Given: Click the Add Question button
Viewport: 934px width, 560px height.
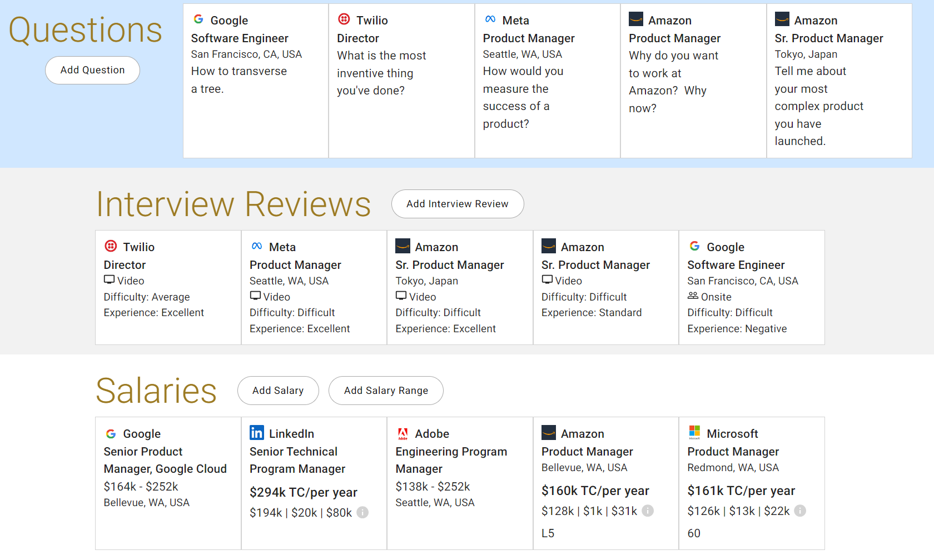Looking at the screenshot, I should [92, 70].
